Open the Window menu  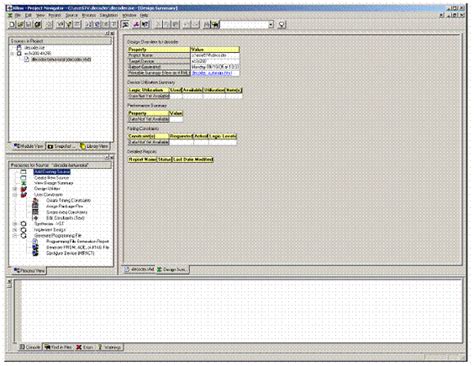coord(129,15)
